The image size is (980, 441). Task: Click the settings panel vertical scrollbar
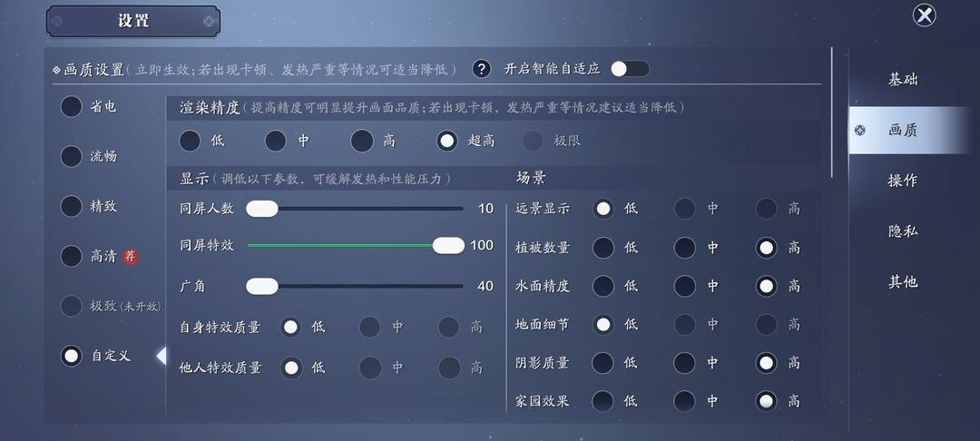coord(832,113)
